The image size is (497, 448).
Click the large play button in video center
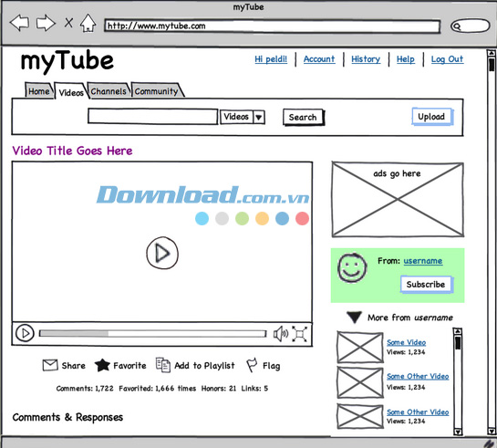pyautogui.click(x=162, y=253)
